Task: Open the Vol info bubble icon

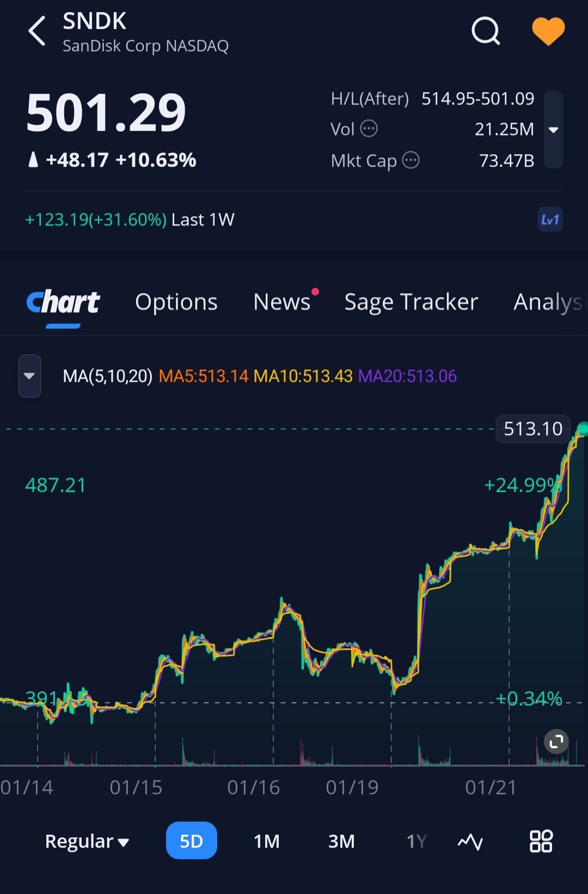Action: pyautogui.click(x=369, y=129)
